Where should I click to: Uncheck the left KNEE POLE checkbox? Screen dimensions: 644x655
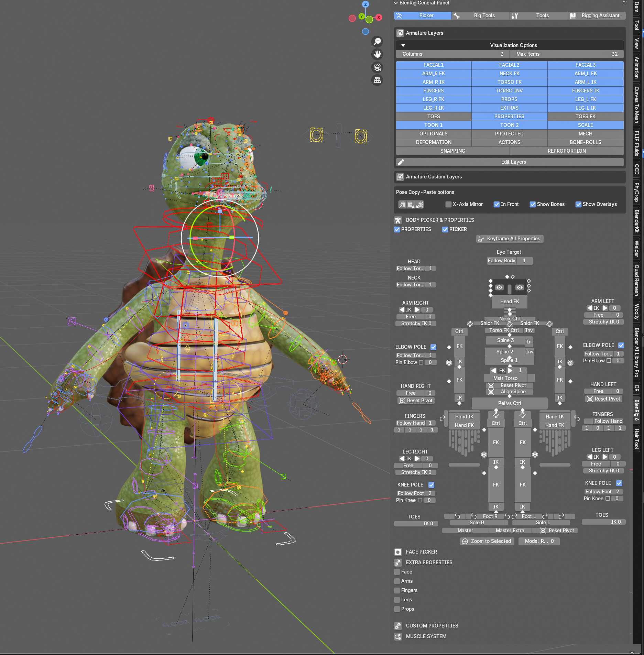(619, 483)
